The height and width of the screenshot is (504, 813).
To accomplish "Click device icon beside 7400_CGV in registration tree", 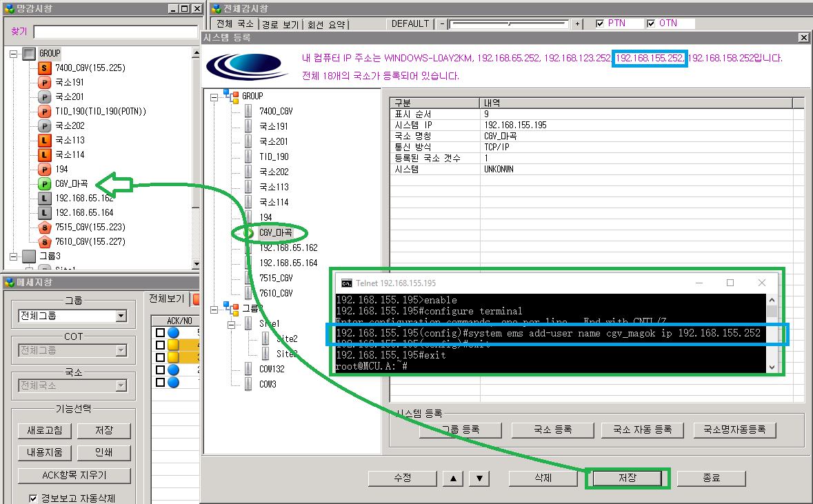I will click(x=248, y=111).
